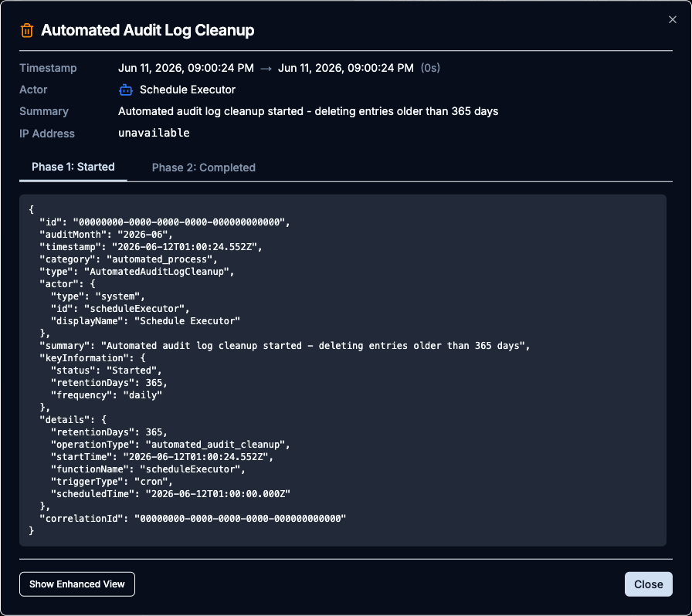Click the "functionName": "scheduleExecutor" line
692x616 pixels.
click(x=148, y=469)
